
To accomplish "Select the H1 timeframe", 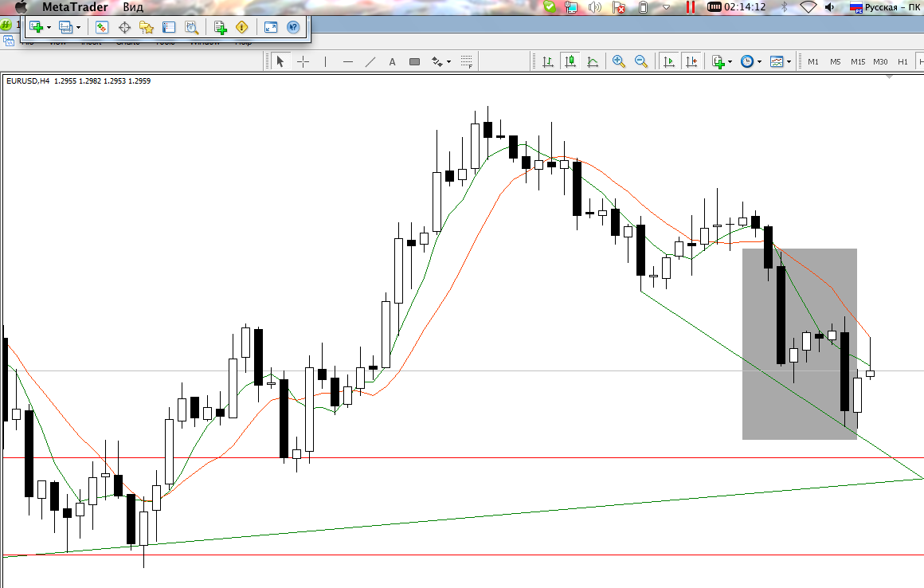I will [x=902, y=61].
